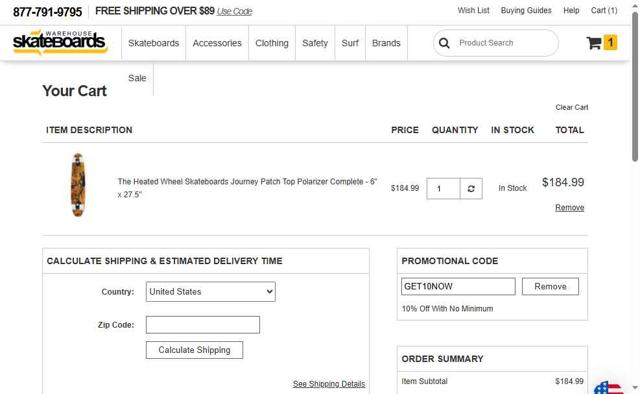The image size is (640, 394).
Task: Click the yellow cart count badge
Action: click(x=611, y=42)
